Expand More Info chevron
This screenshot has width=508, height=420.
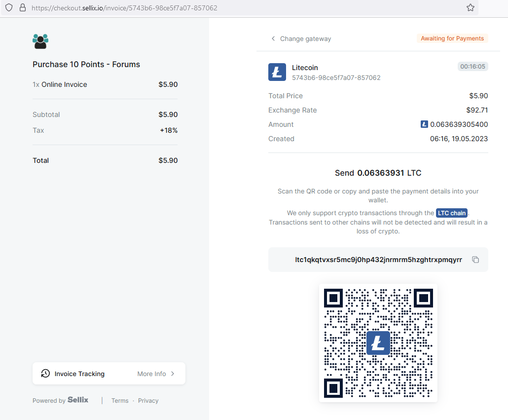click(173, 374)
